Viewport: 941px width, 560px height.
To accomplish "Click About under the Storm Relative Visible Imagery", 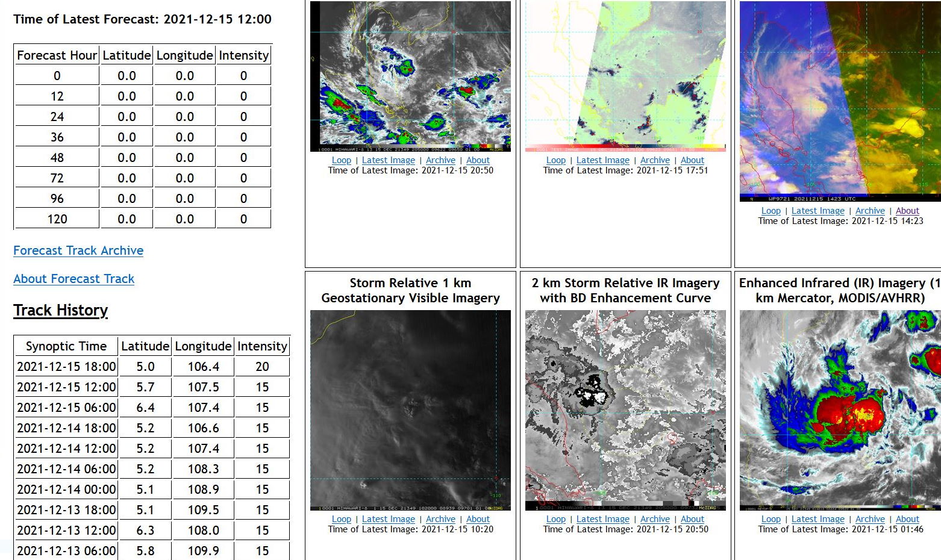I will pyautogui.click(x=478, y=519).
